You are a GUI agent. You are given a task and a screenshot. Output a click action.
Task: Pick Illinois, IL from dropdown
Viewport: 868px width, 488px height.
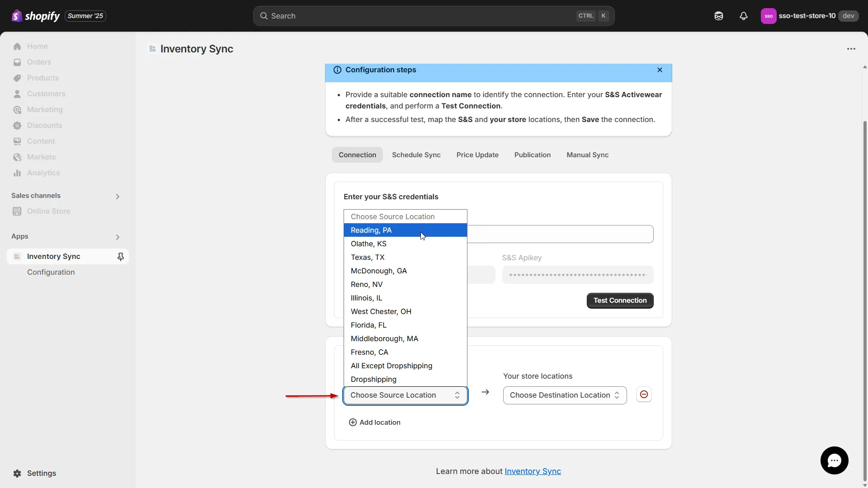(x=406, y=298)
